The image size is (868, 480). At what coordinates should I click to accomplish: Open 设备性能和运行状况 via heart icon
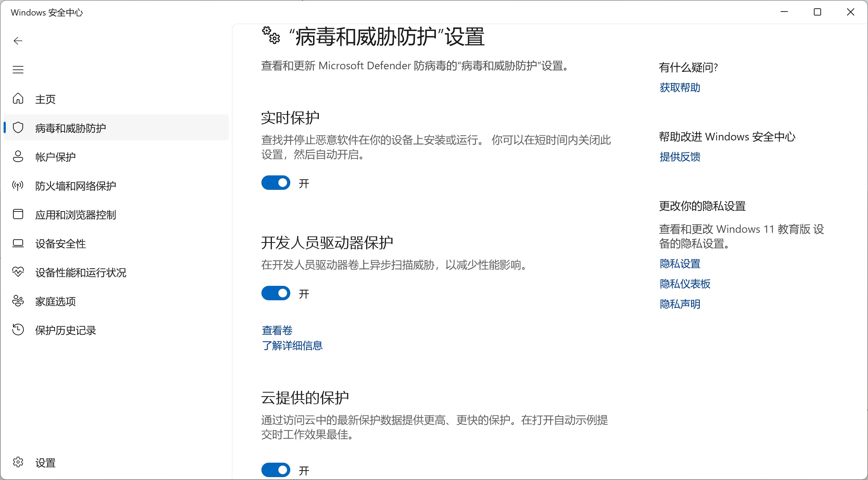click(18, 272)
